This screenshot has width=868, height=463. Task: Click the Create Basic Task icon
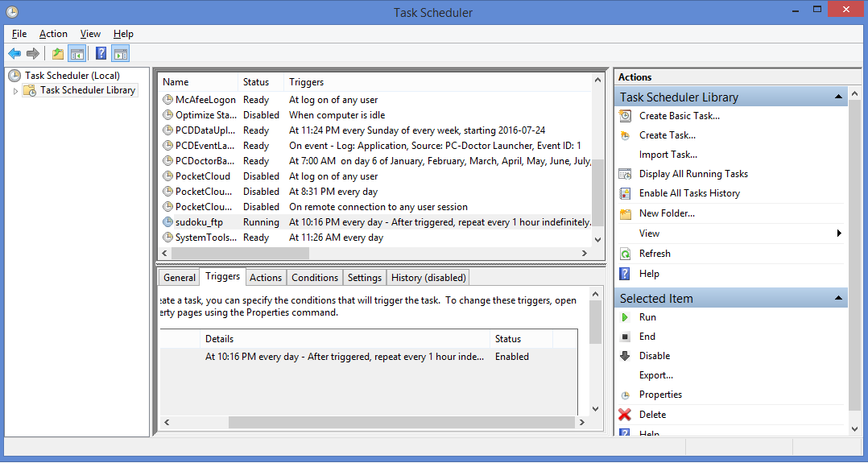pyautogui.click(x=625, y=116)
